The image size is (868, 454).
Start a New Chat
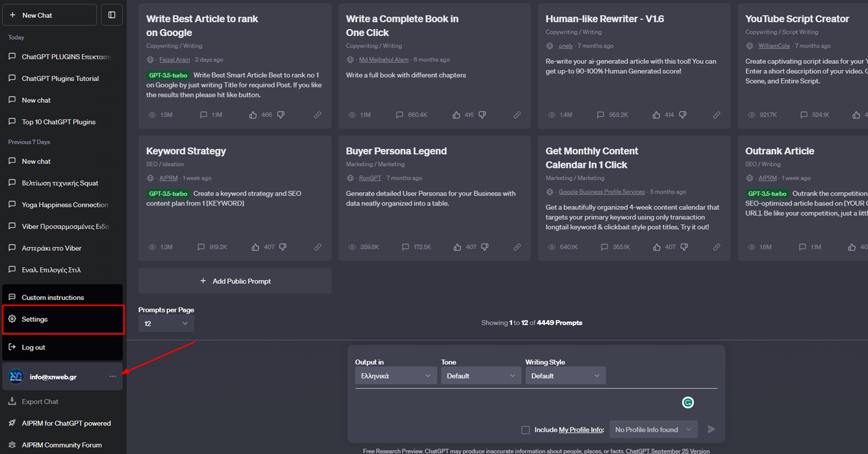point(50,15)
